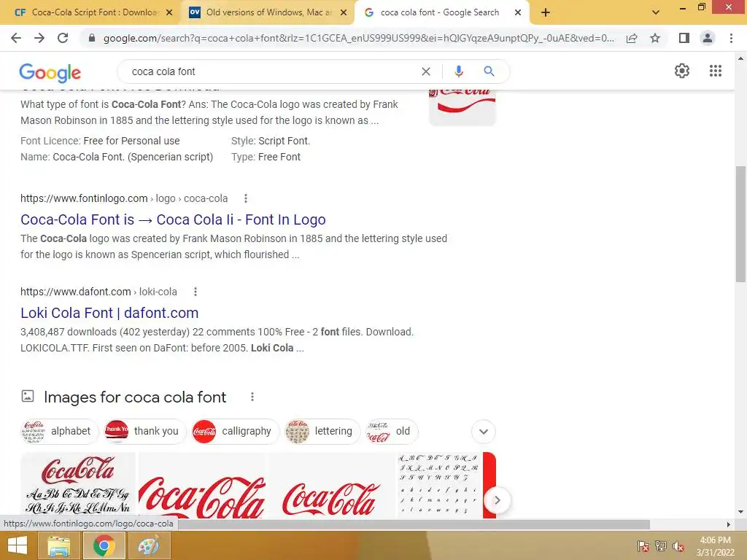Open Loki Cola Font dafont.com link
This screenshot has width=747, height=560.
[109, 313]
